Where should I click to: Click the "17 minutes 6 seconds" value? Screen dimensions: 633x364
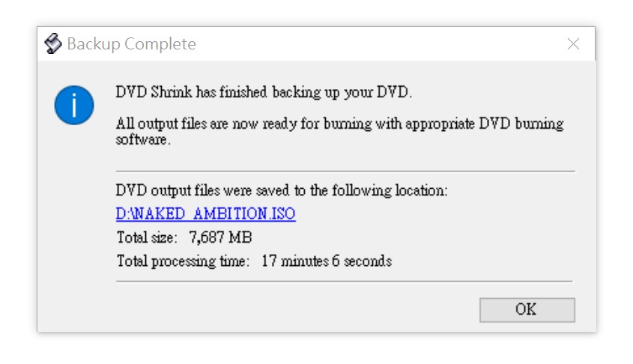(327, 261)
